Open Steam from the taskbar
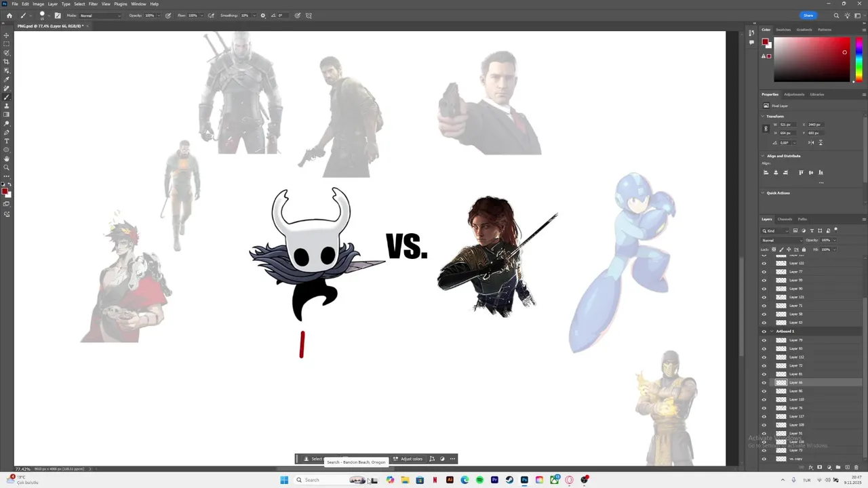 click(509, 480)
